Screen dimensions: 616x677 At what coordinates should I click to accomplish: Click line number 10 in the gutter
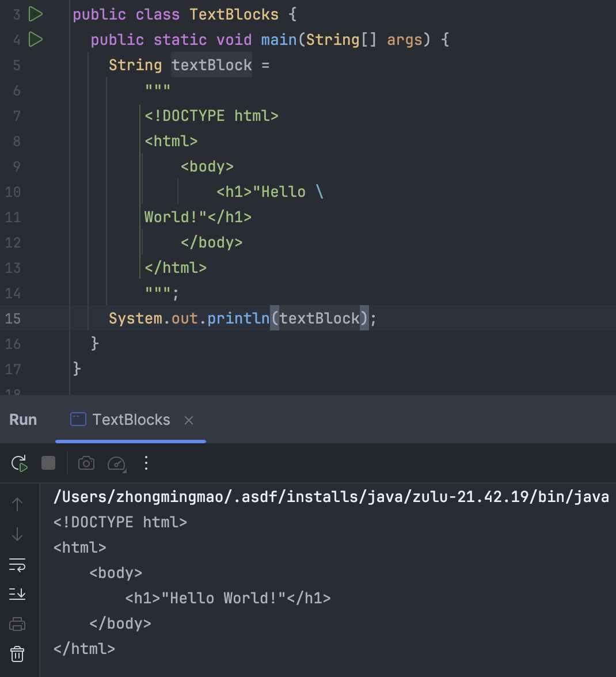point(13,192)
